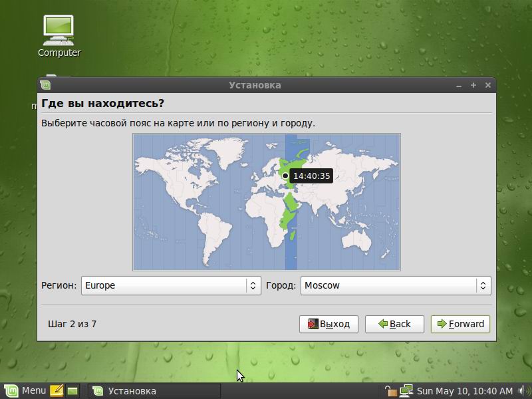Select Greenland on the world map
The width and height of the screenshot is (532, 399).
[x=227, y=152]
